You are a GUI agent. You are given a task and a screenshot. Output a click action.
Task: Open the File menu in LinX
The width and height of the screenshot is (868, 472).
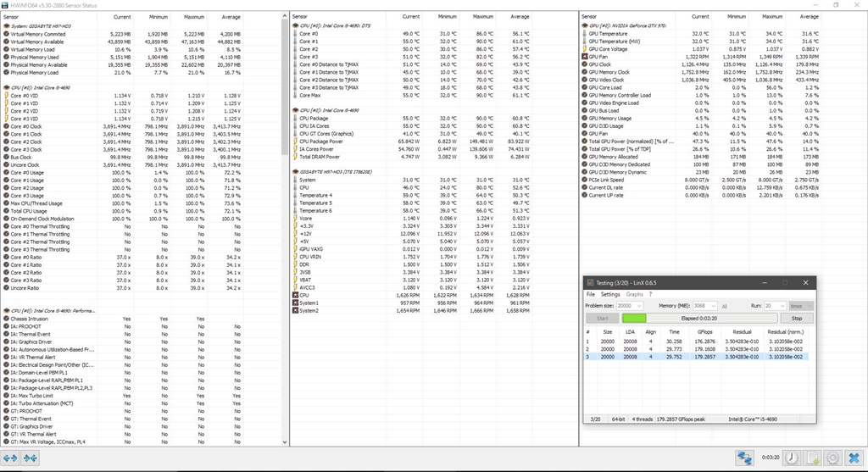(591, 294)
